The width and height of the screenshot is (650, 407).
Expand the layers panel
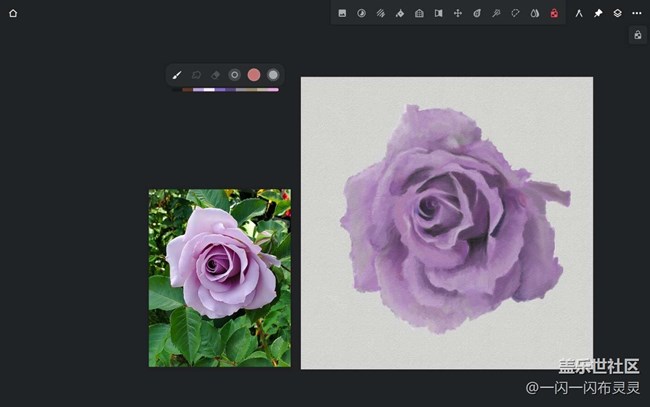[617, 13]
